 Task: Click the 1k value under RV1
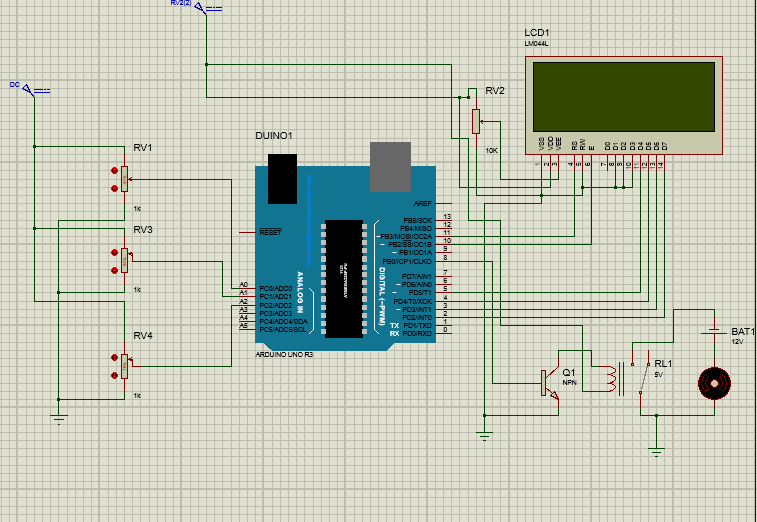click(x=137, y=209)
